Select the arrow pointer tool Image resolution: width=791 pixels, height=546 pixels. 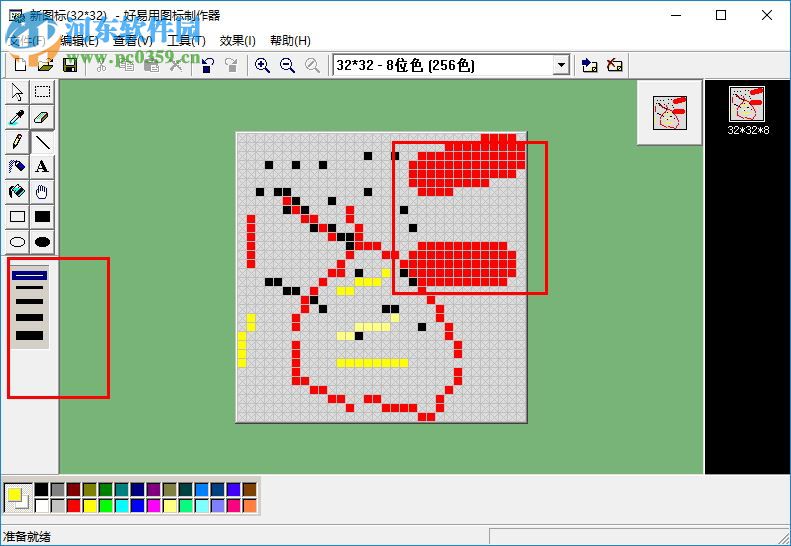click(x=17, y=92)
